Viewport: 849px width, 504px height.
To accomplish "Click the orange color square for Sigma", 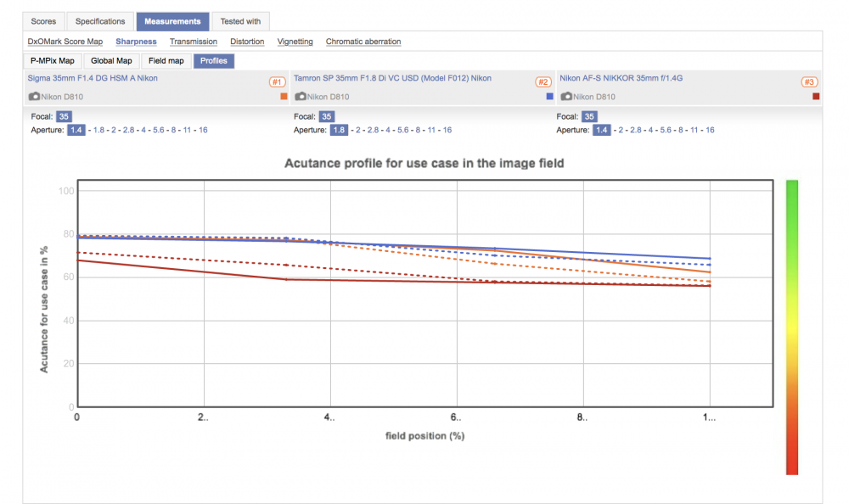I will point(284,97).
